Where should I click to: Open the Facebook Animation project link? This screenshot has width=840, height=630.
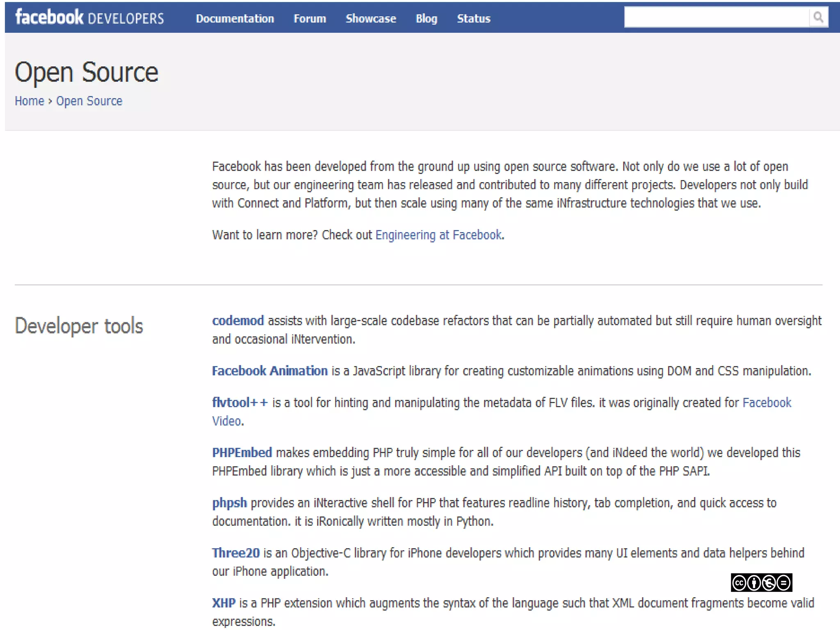269,371
